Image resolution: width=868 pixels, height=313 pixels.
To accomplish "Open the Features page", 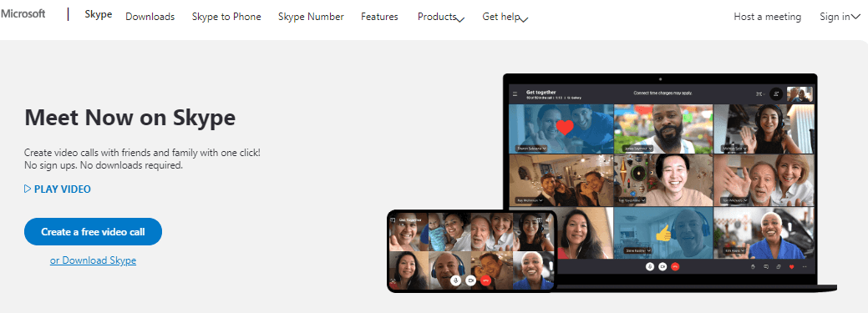I will (380, 17).
